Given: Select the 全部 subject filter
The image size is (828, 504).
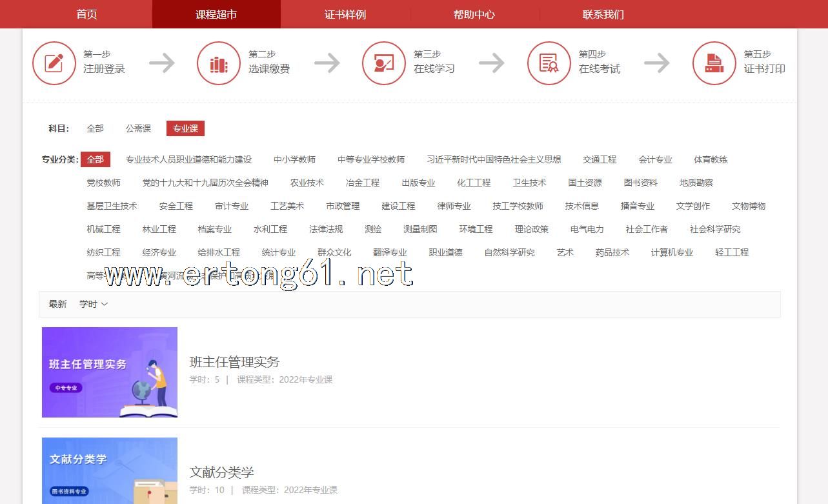Looking at the screenshot, I should tap(95, 128).
